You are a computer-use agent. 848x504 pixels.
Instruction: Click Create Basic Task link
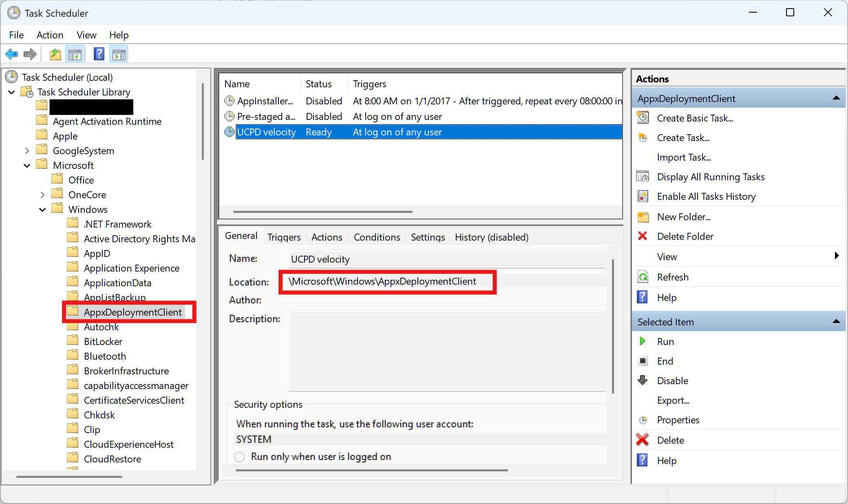point(695,118)
